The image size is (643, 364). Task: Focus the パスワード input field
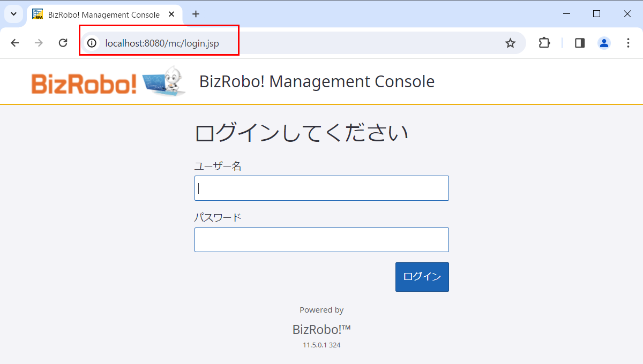pos(322,240)
